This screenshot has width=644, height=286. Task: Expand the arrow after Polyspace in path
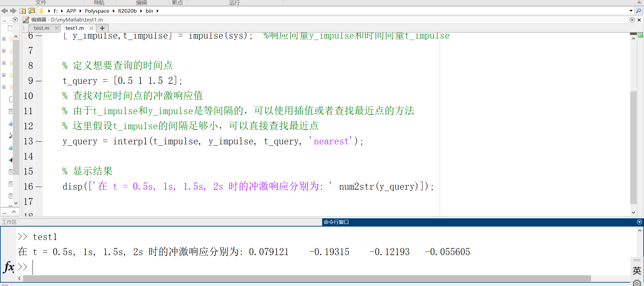[114, 11]
